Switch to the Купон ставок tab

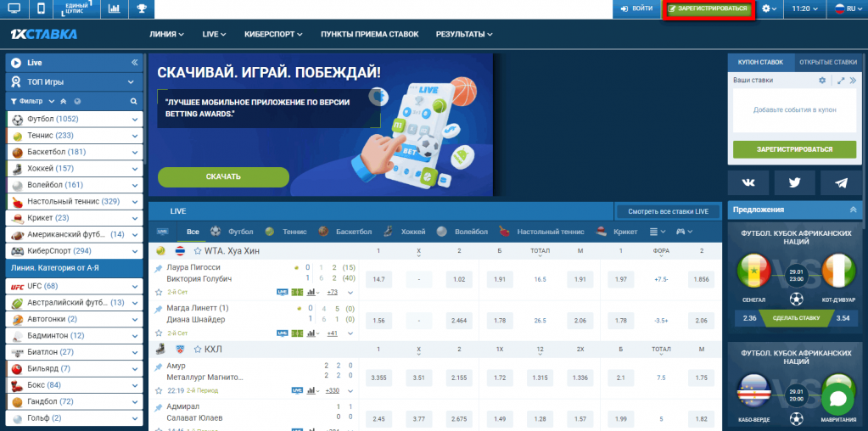pos(760,63)
